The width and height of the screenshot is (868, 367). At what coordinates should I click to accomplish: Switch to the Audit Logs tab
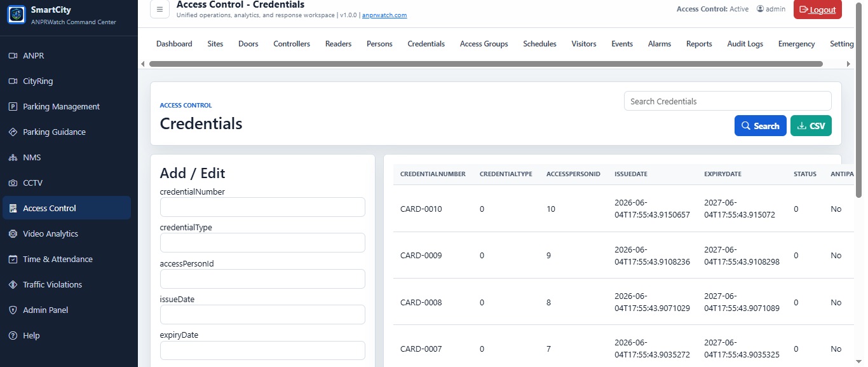click(x=745, y=44)
